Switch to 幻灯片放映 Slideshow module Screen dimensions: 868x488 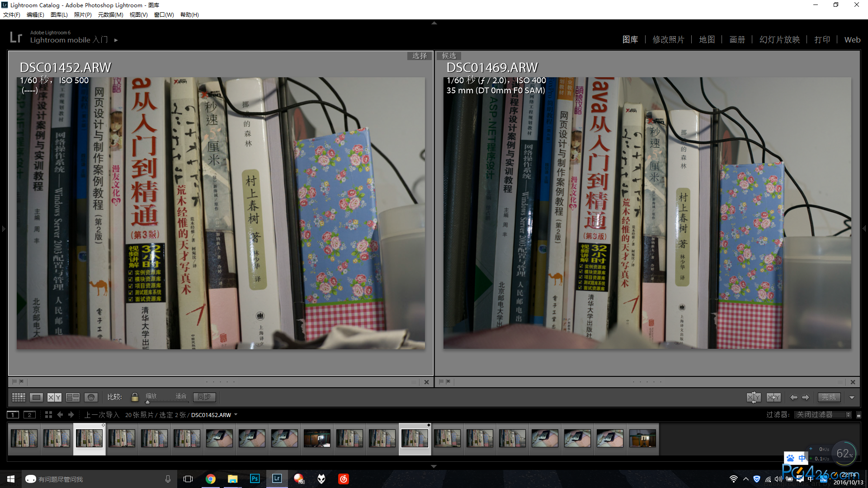click(x=780, y=40)
